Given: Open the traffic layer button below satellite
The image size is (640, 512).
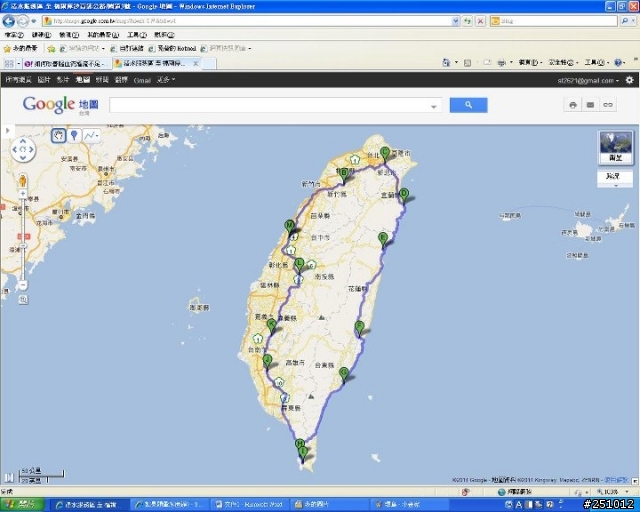Looking at the screenshot, I should [615, 178].
